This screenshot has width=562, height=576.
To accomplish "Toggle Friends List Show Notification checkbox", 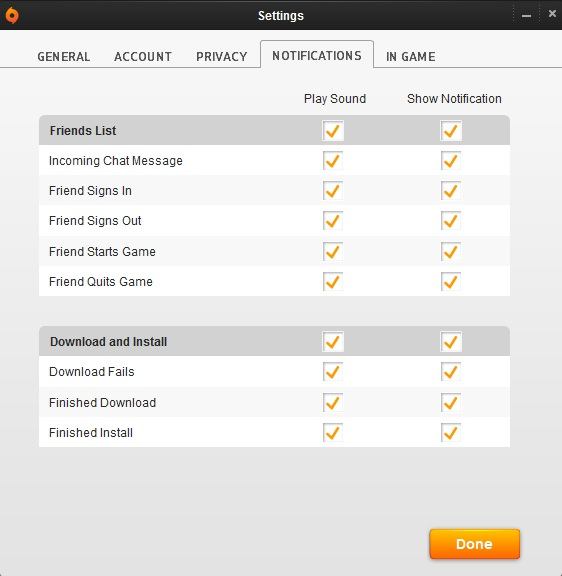I will [451, 130].
